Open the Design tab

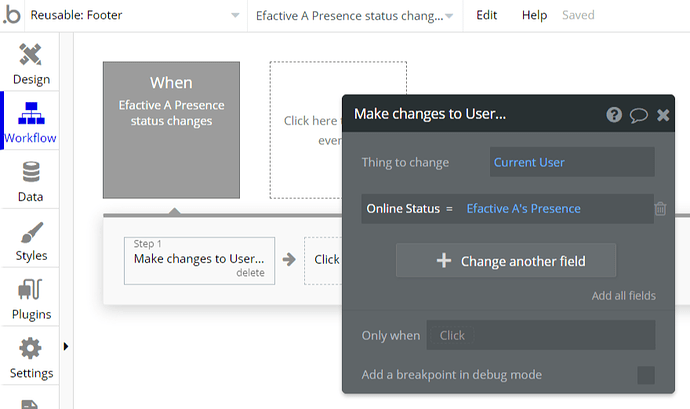click(31, 64)
